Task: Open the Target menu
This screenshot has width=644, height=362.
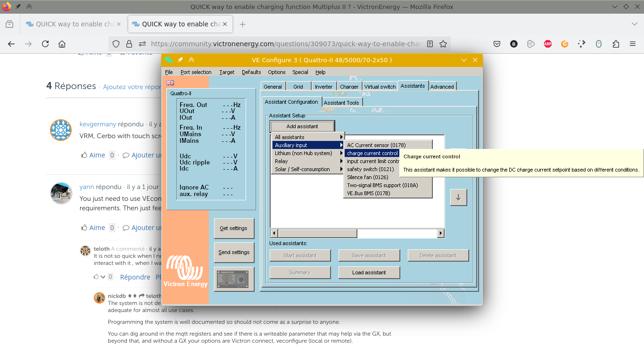Action: (x=227, y=72)
